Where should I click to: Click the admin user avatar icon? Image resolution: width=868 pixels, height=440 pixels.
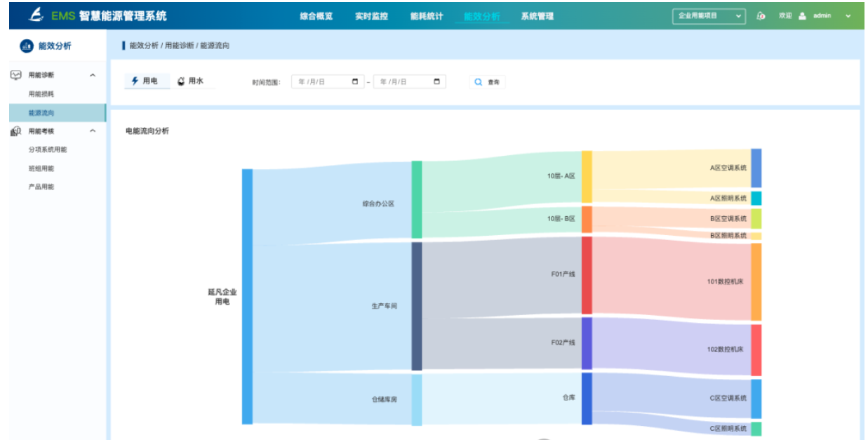point(802,16)
